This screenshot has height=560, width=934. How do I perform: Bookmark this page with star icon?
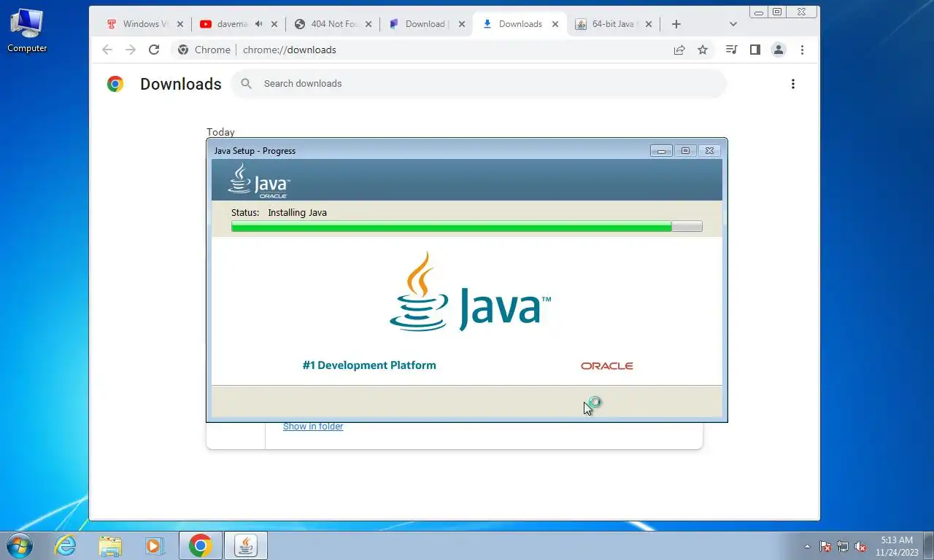(x=703, y=50)
